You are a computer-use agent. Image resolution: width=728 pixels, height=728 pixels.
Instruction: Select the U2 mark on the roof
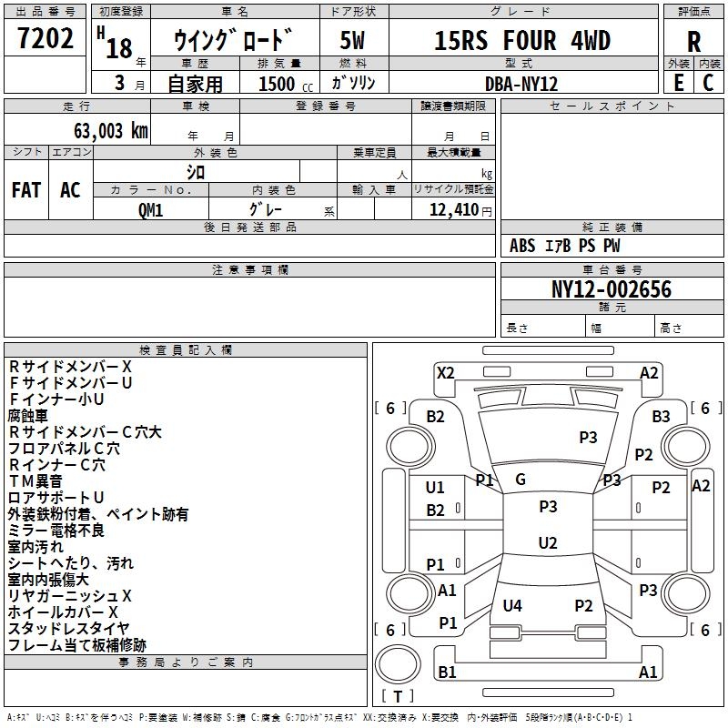(x=547, y=543)
